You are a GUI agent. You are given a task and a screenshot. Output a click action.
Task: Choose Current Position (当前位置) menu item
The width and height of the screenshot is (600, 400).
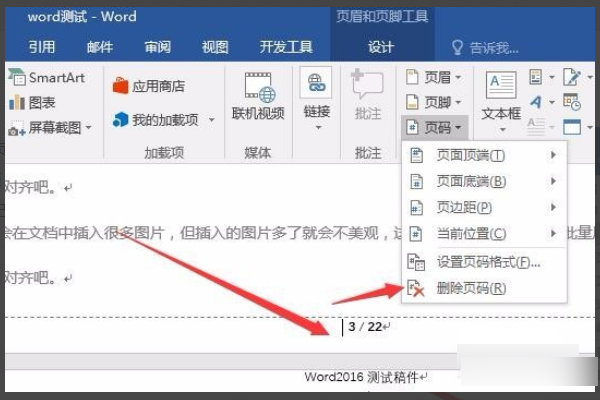484,233
